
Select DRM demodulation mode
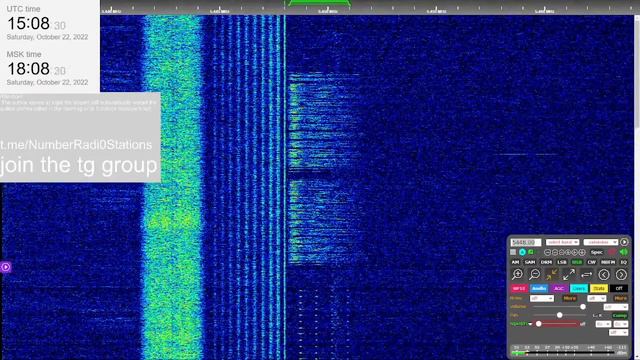click(x=546, y=262)
